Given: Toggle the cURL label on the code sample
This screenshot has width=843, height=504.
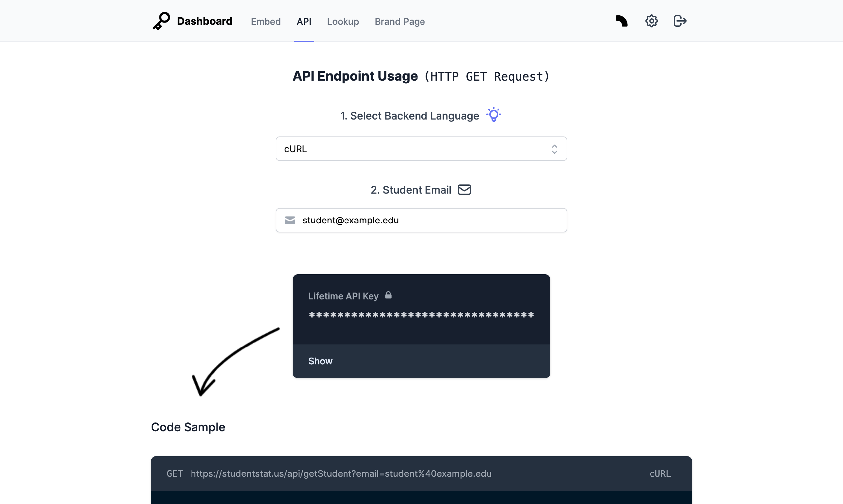Looking at the screenshot, I should coord(660,473).
